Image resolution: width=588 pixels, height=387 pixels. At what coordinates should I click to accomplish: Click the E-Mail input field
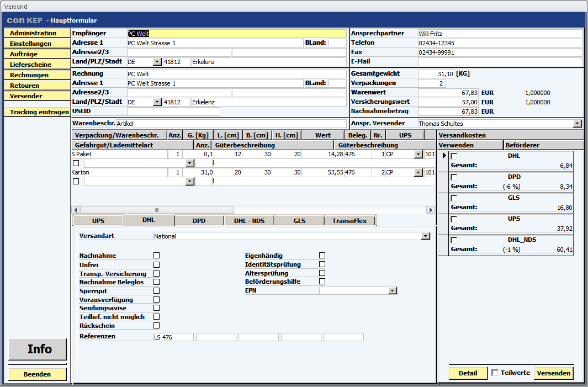pyautogui.click(x=500, y=61)
